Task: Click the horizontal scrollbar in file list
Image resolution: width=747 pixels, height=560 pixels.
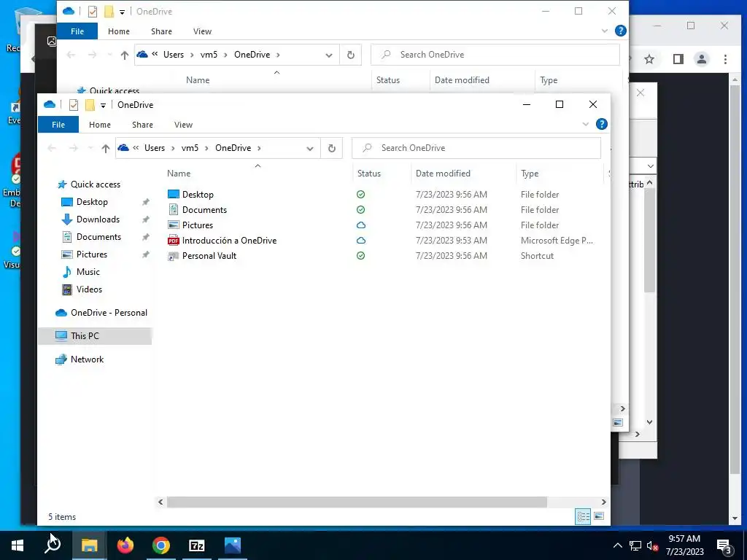Action: point(357,502)
